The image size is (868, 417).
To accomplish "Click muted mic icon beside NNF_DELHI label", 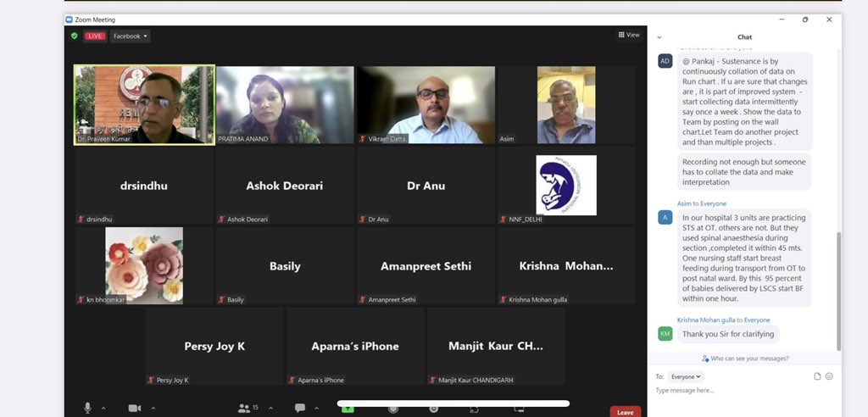I will pyautogui.click(x=504, y=220).
